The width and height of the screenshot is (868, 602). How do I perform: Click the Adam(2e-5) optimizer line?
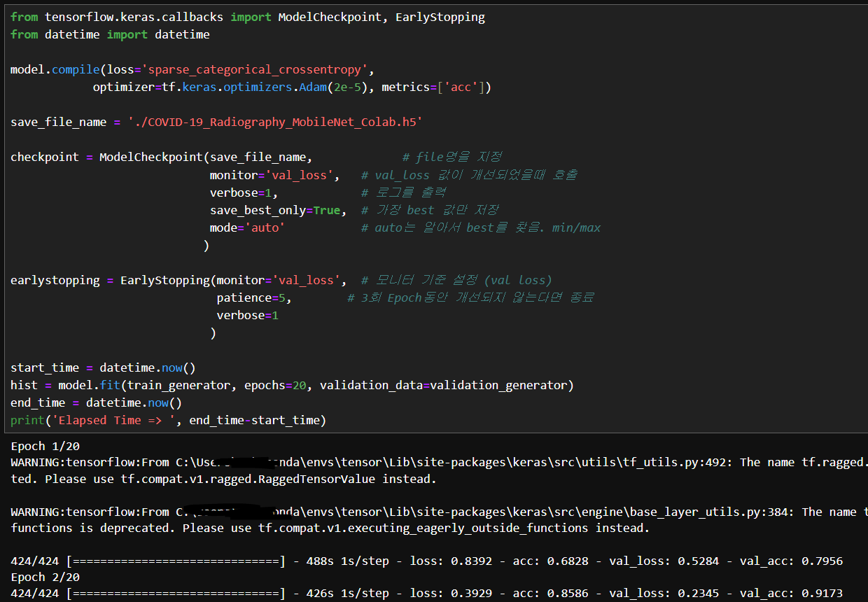(x=292, y=87)
